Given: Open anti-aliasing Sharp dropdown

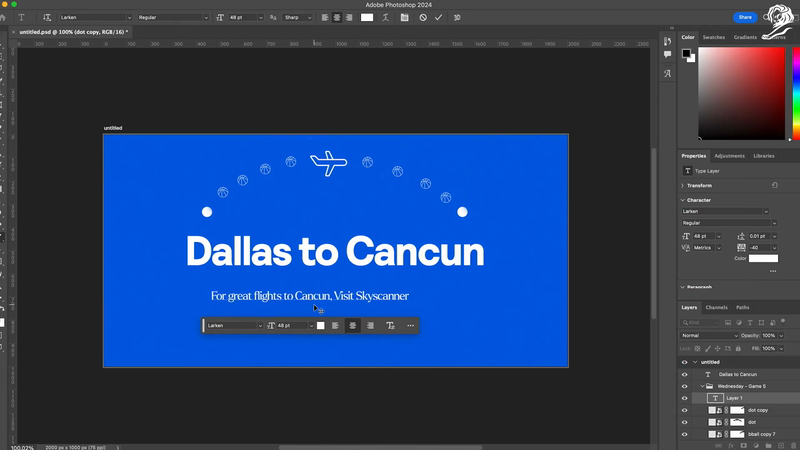Looking at the screenshot, I should click(297, 17).
